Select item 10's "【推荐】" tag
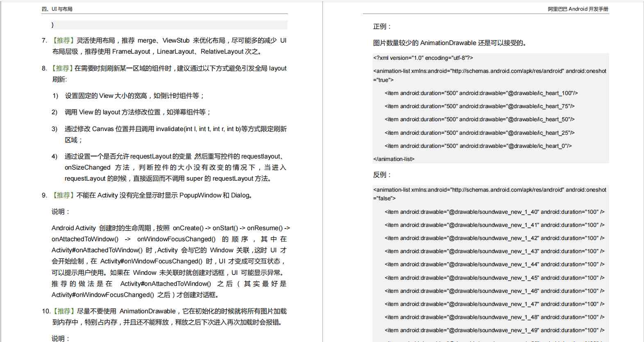The image size is (644, 342). pos(63,311)
